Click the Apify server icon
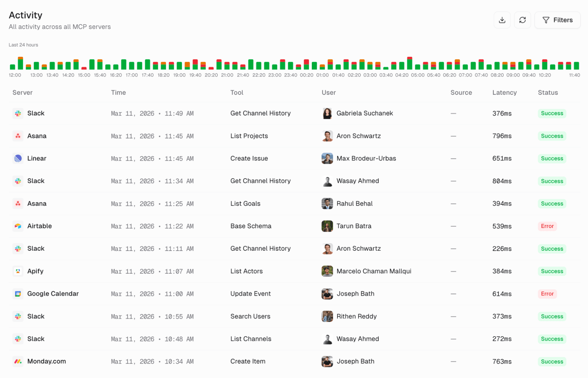 (x=18, y=271)
